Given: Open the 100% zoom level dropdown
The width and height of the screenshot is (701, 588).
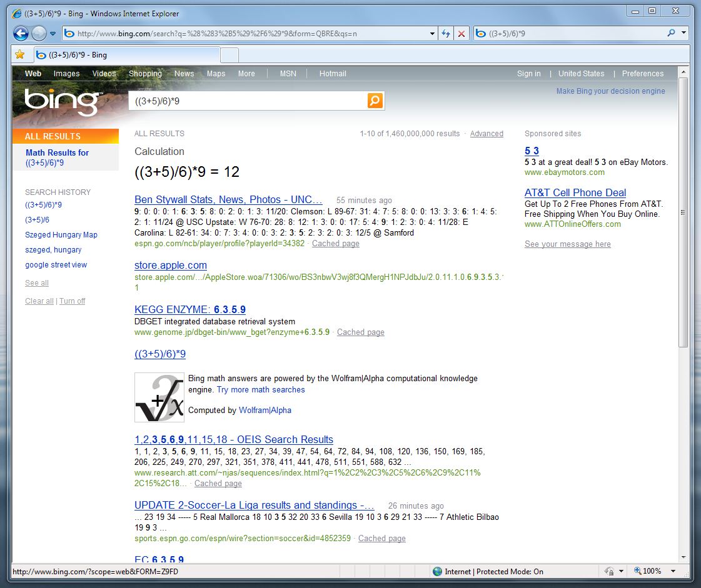Looking at the screenshot, I should coord(673,572).
